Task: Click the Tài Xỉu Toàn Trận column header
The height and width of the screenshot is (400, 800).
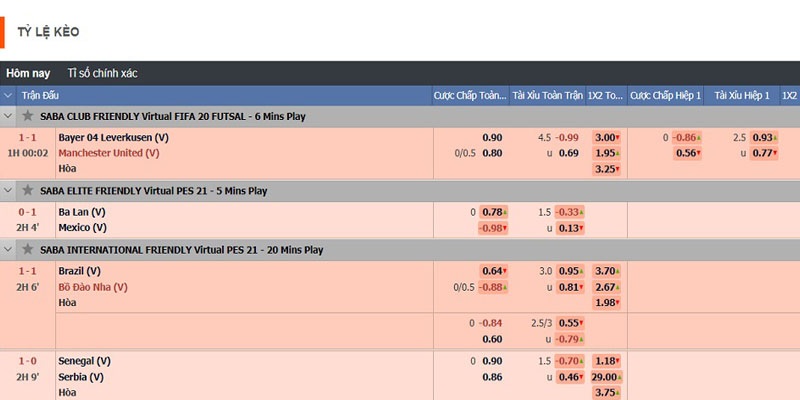Action: point(546,95)
